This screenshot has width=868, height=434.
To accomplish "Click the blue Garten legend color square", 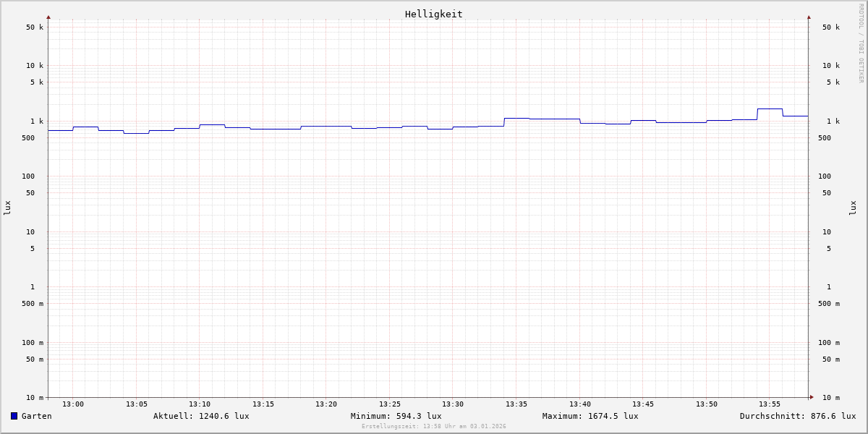I will [x=14, y=416].
